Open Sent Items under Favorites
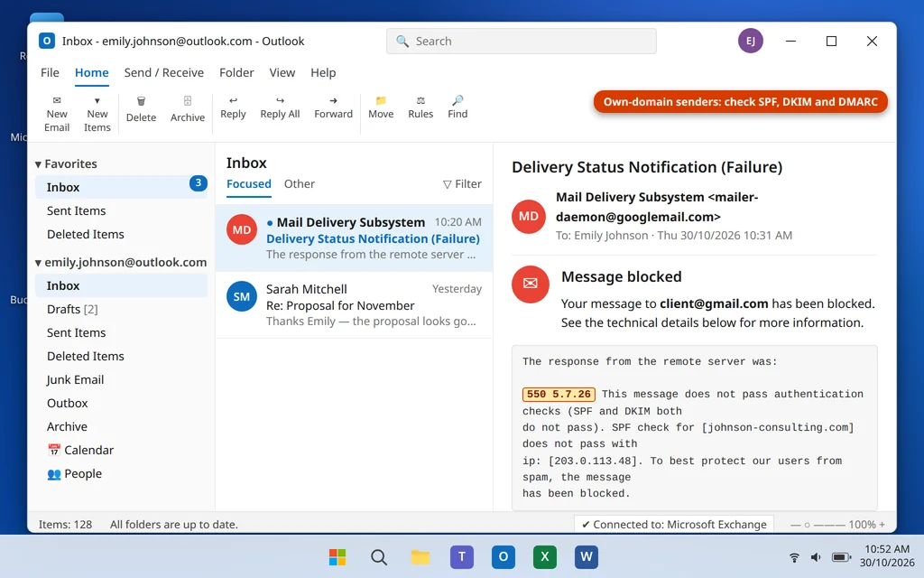This screenshot has height=578, width=924. click(121, 210)
